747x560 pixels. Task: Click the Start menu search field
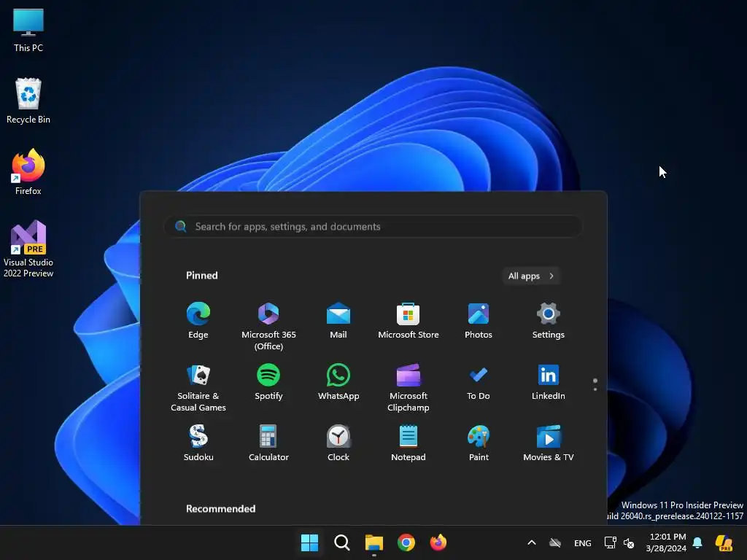[x=373, y=226]
